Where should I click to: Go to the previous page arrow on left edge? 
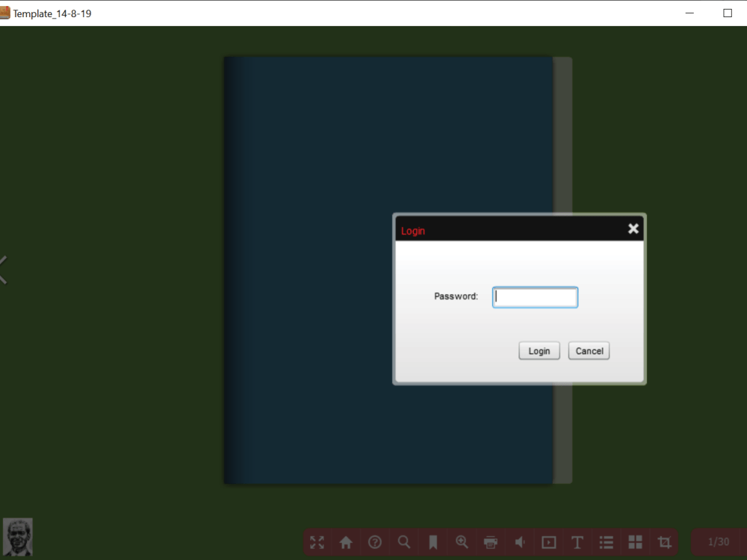coord(3,270)
